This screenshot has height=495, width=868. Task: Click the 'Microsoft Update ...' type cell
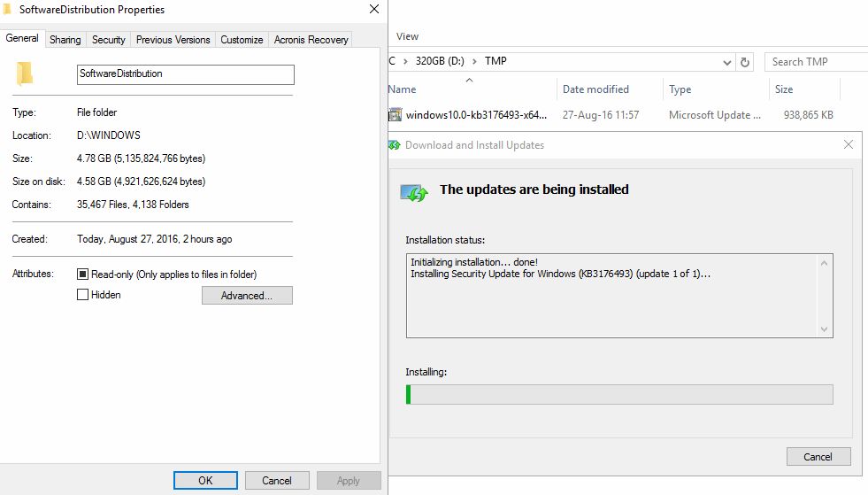[715, 115]
